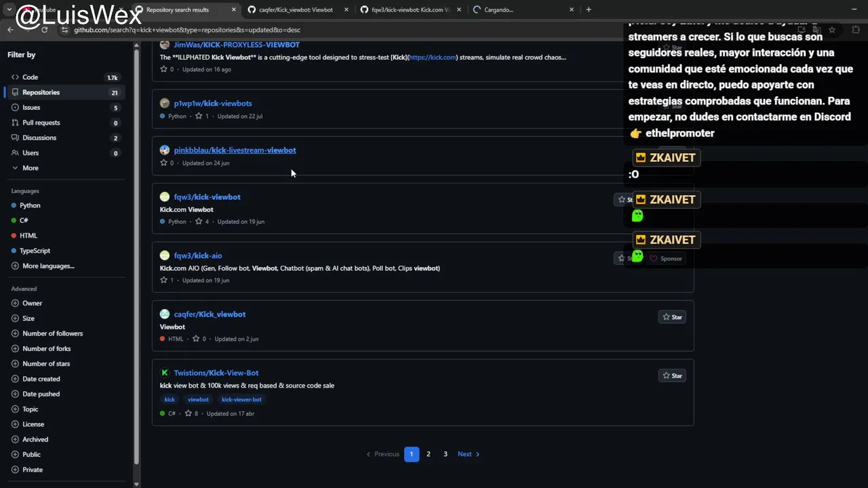The width and height of the screenshot is (868, 488).
Task: Go to results page 3
Action: click(x=446, y=454)
